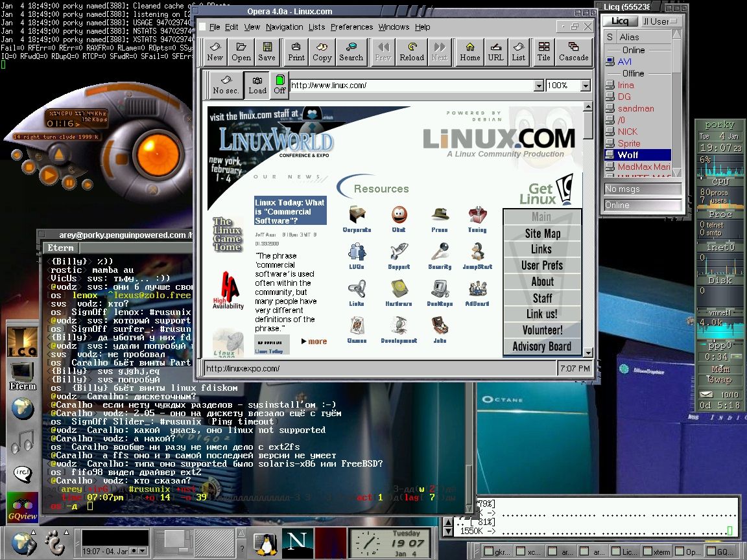The image size is (747, 560).
Task: Click the List icon in Opera toolbar
Action: (x=518, y=51)
